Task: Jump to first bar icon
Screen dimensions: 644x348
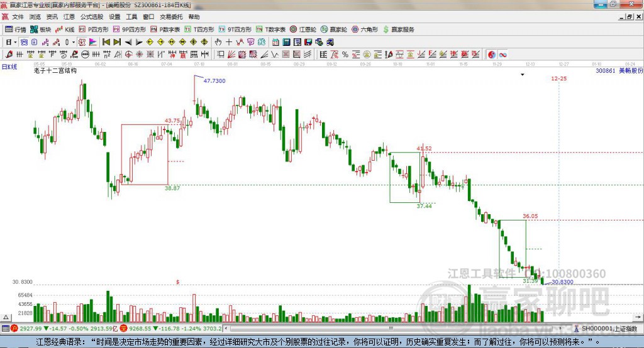Action: (106, 42)
